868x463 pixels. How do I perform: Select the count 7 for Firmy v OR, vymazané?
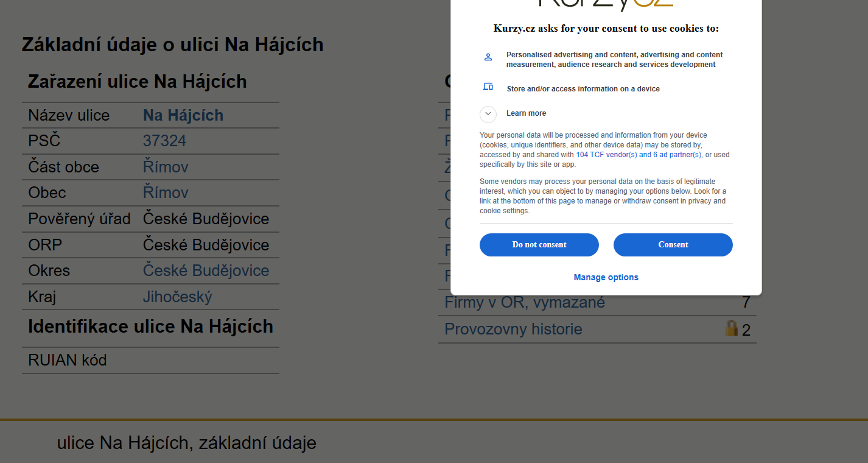click(x=746, y=302)
